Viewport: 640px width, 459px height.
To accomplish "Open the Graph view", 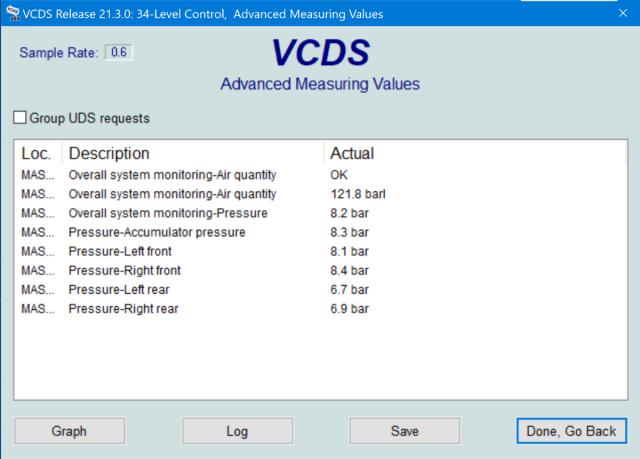I will pyautogui.click(x=69, y=431).
